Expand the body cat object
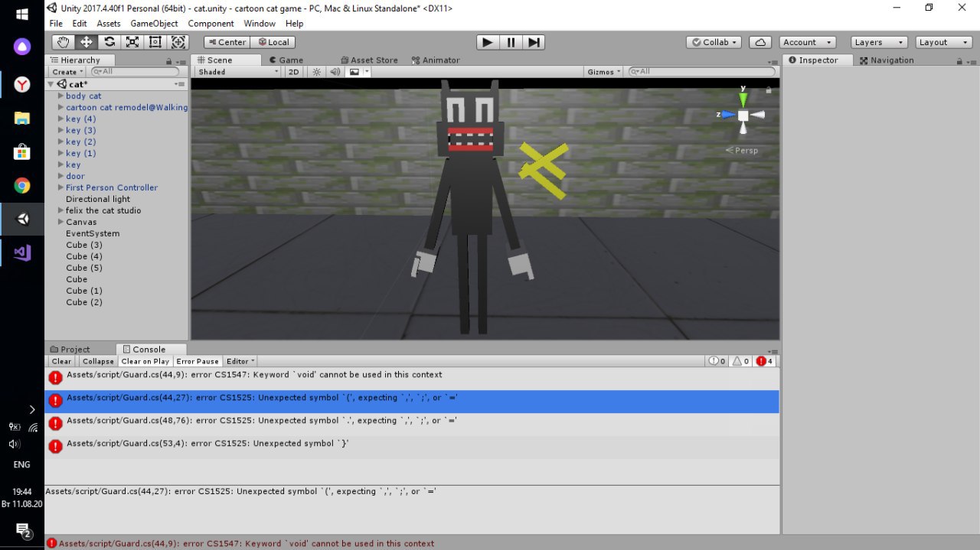The width and height of the screenshot is (980, 550). (x=60, y=96)
